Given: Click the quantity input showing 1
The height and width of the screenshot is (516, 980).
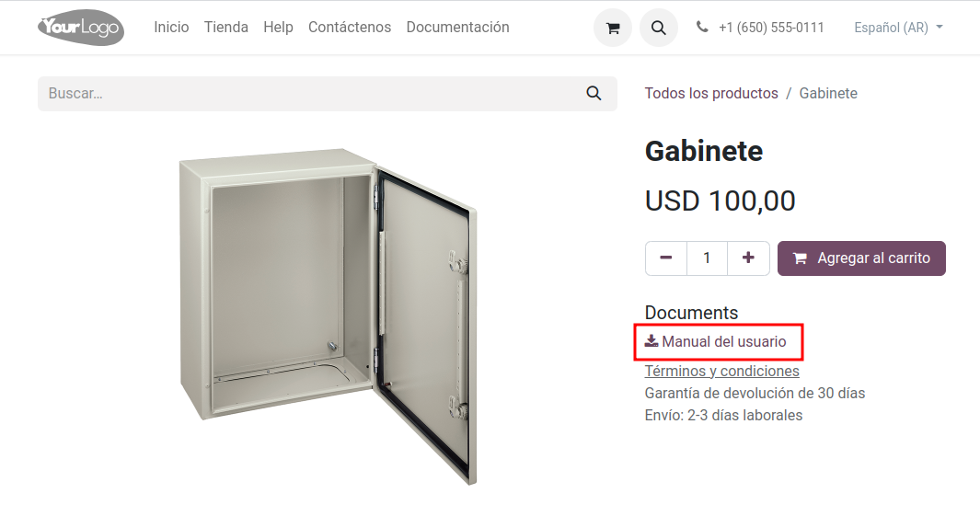Looking at the screenshot, I should (707, 258).
